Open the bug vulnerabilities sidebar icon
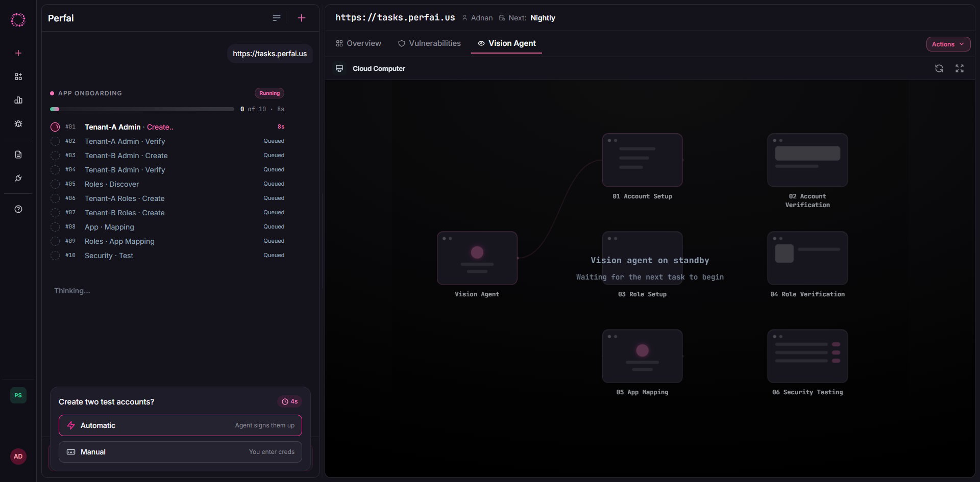Image resolution: width=980 pixels, height=482 pixels. pyautogui.click(x=18, y=123)
